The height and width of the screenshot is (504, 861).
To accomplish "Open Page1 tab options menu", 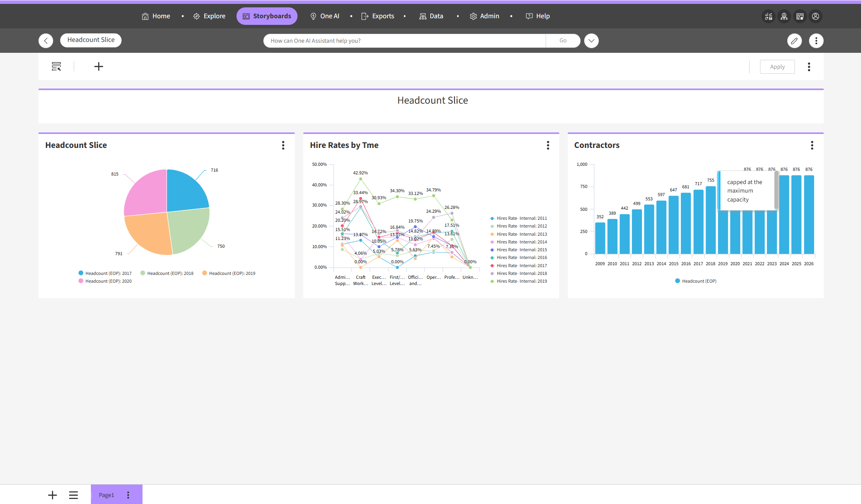I will tap(128, 495).
